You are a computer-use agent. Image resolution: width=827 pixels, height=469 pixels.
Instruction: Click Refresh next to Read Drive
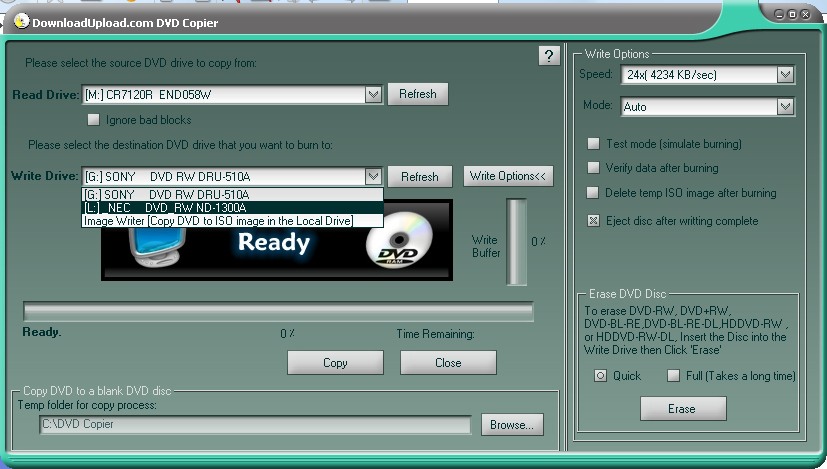pyautogui.click(x=418, y=94)
